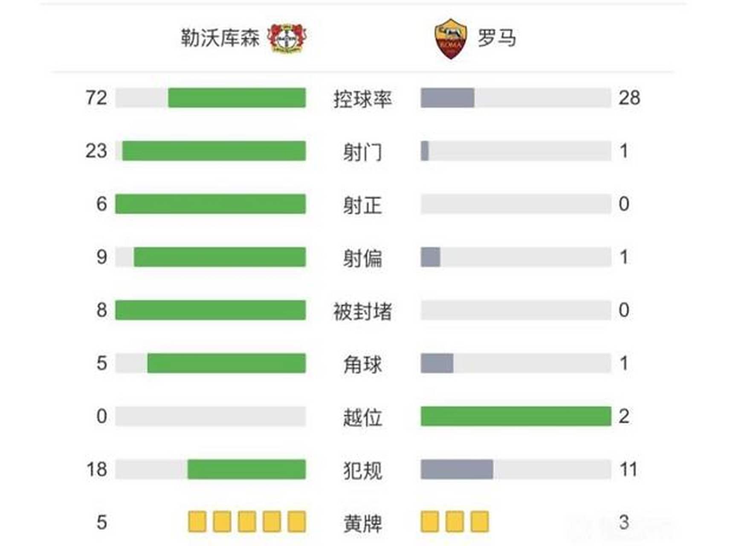Screen dimensions: 756x546
Task: Select the 罗马 team name
Action: pos(497,38)
